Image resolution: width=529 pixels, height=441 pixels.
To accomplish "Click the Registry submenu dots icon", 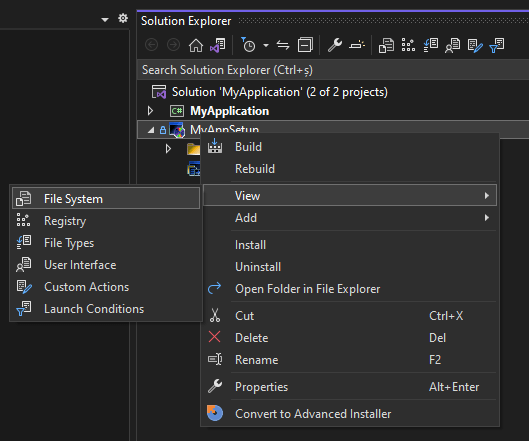I will pos(23,220).
